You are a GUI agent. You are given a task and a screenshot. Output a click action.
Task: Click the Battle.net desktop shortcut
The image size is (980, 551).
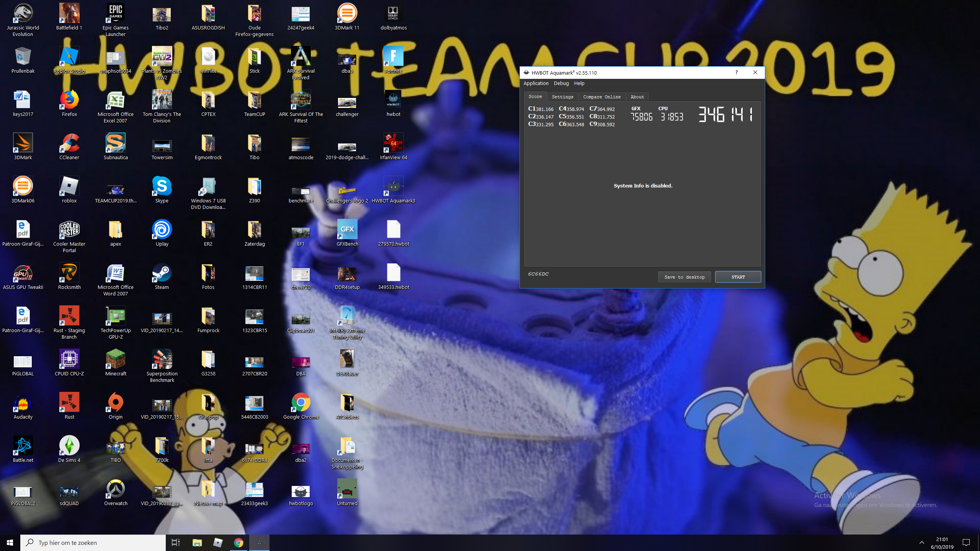pyautogui.click(x=23, y=450)
